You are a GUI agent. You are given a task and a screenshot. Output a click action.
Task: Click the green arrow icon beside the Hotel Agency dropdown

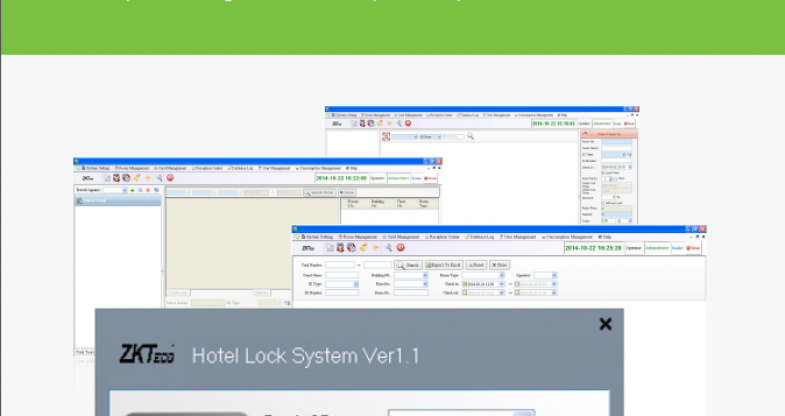pos(134,189)
